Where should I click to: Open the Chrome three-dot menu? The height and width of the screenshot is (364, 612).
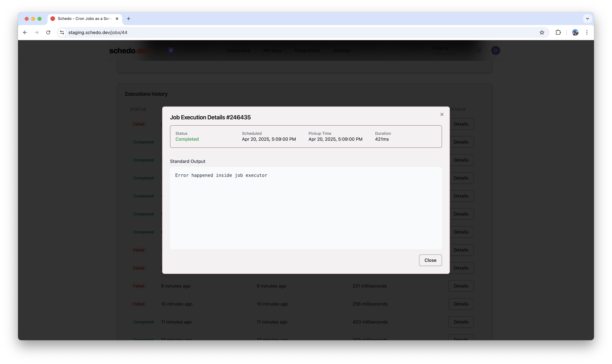(x=587, y=32)
